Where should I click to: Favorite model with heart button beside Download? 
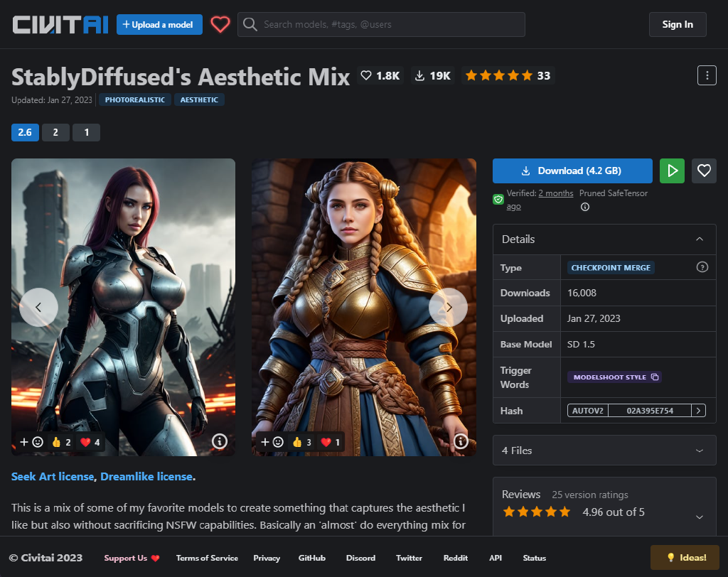click(704, 171)
